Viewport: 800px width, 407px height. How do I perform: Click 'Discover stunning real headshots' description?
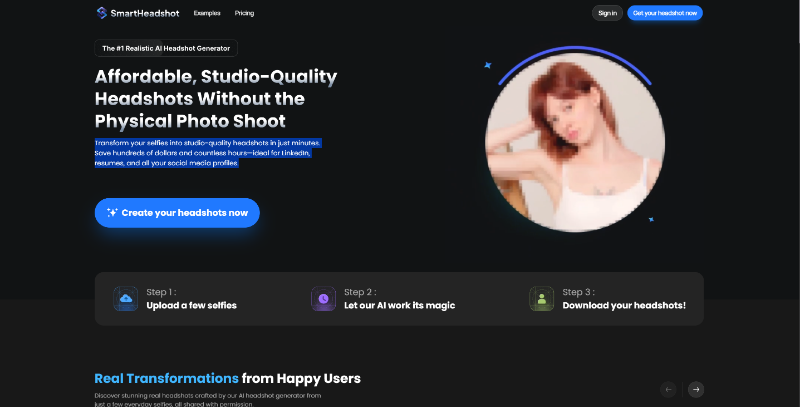click(x=208, y=400)
